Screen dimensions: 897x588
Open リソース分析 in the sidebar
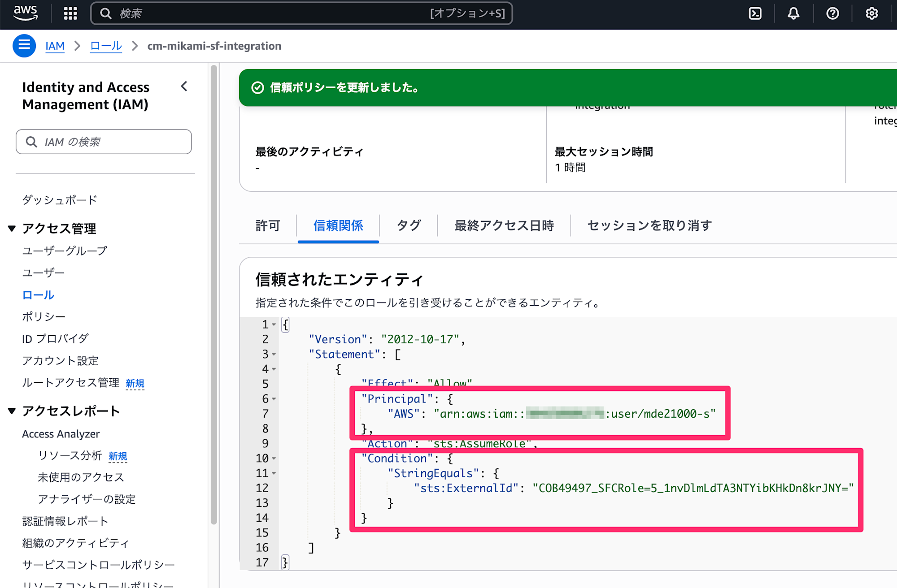(70, 455)
